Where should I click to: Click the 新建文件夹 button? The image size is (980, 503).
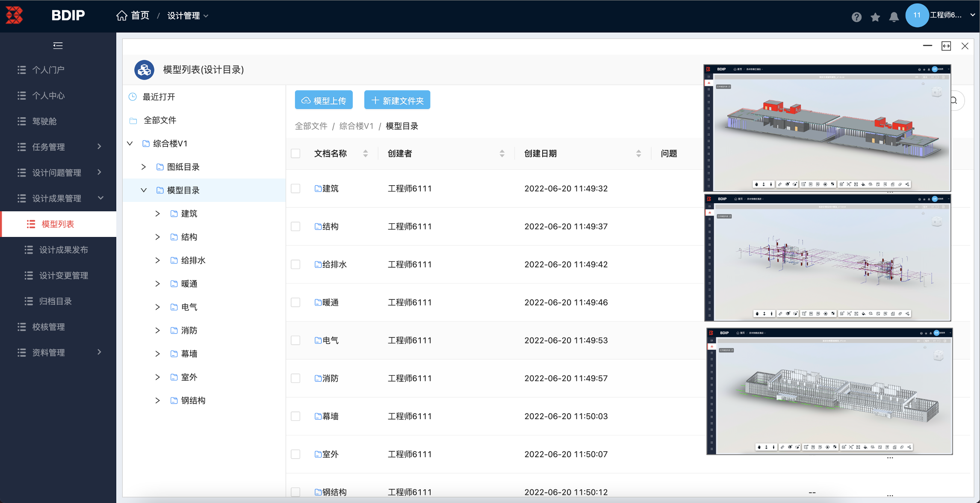tap(397, 100)
